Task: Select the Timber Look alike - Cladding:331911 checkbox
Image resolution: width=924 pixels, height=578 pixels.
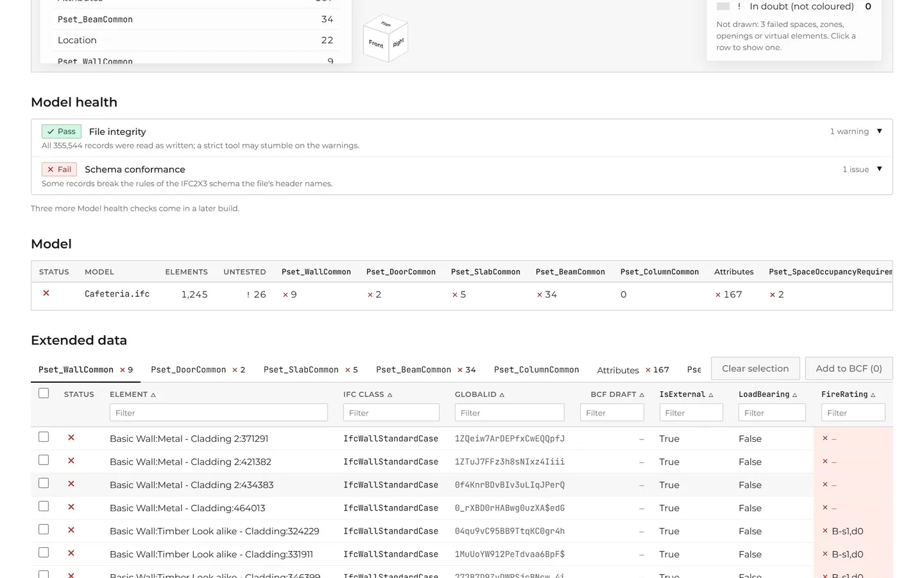Action: (44, 552)
